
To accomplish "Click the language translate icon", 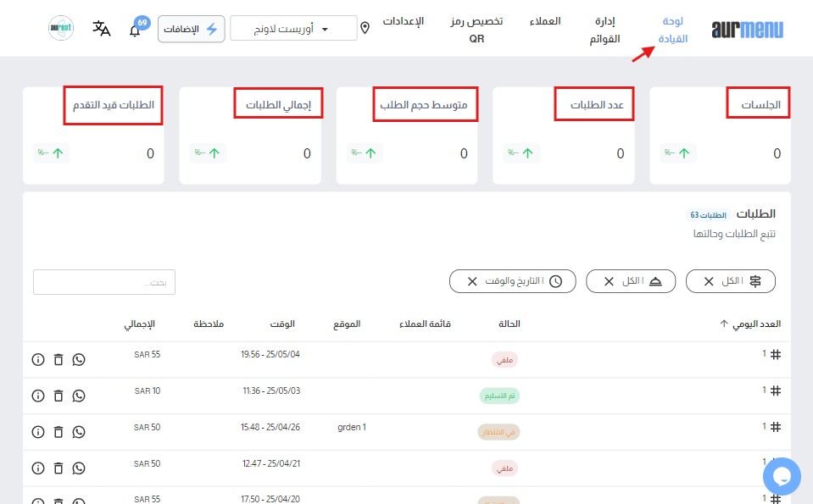I will click(102, 29).
